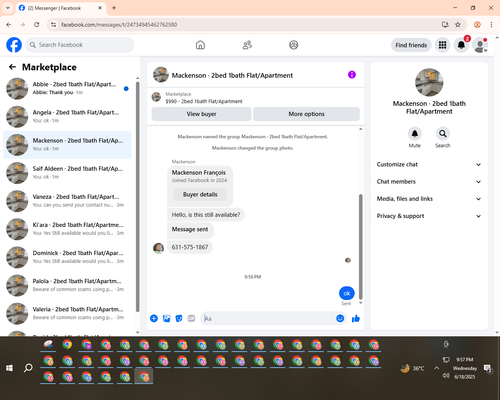Expand Chat members section
Viewport: 500px width, 400px height.
[429, 182]
